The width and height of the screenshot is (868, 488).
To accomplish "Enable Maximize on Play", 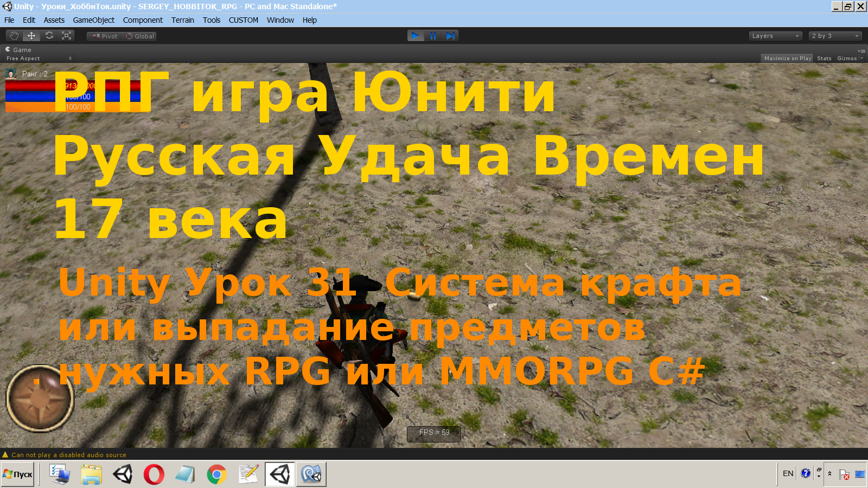I will click(787, 58).
